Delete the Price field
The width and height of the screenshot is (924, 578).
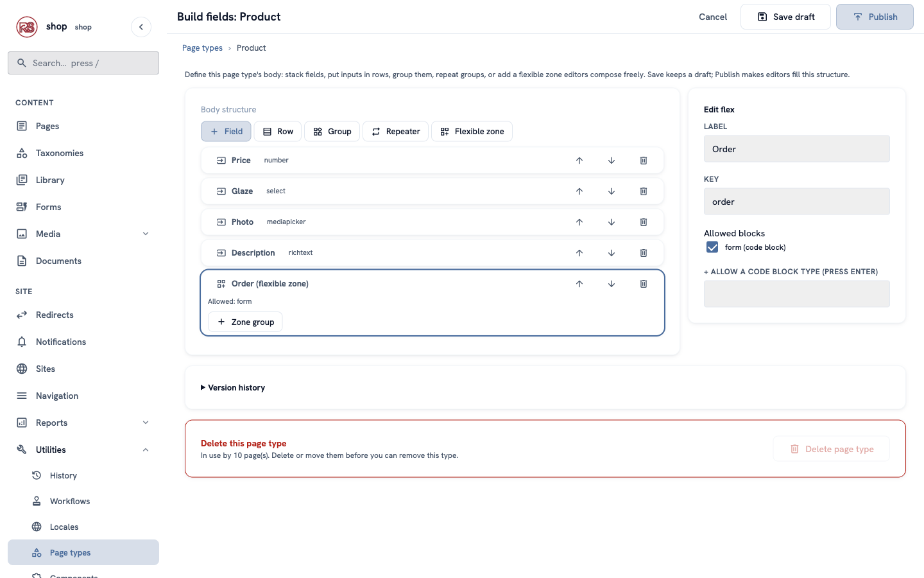pyautogui.click(x=644, y=161)
